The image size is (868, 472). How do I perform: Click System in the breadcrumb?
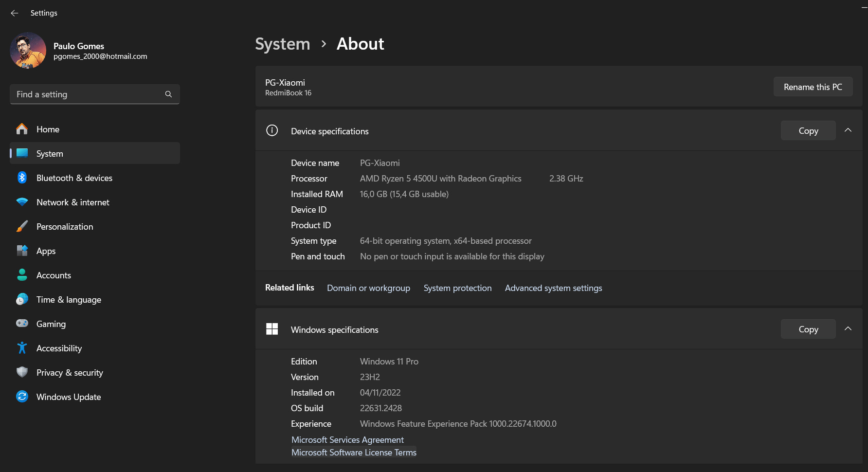point(283,44)
